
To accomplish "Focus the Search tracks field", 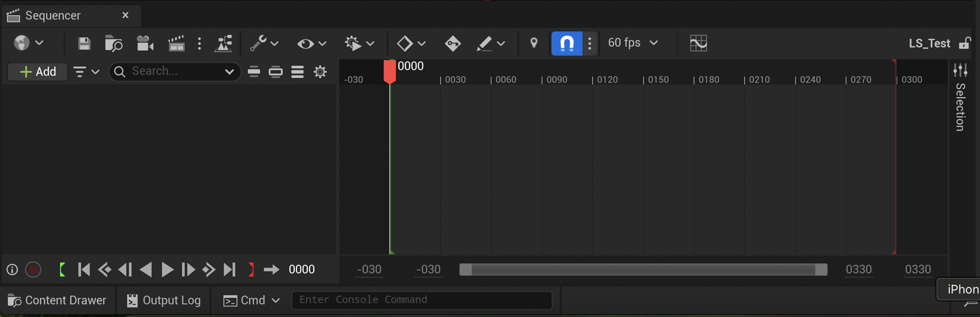I will 175,71.
